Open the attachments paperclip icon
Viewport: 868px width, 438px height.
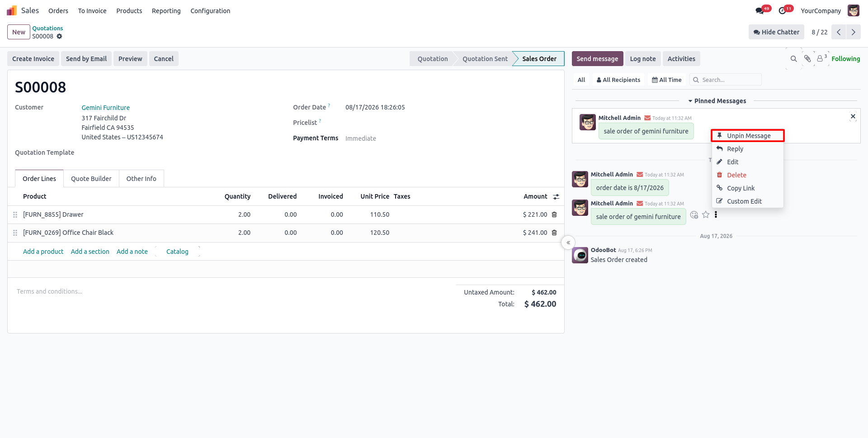(807, 58)
